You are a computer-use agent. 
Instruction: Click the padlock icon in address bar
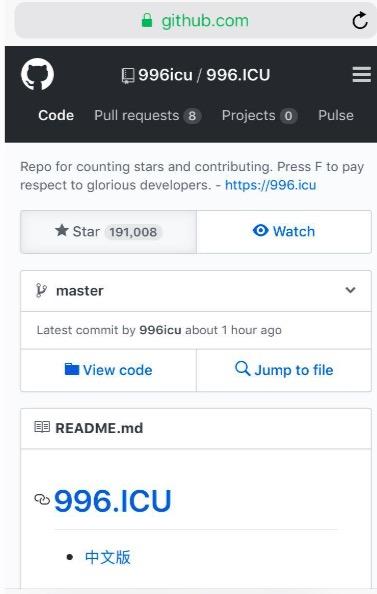click(x=147, y=20)
